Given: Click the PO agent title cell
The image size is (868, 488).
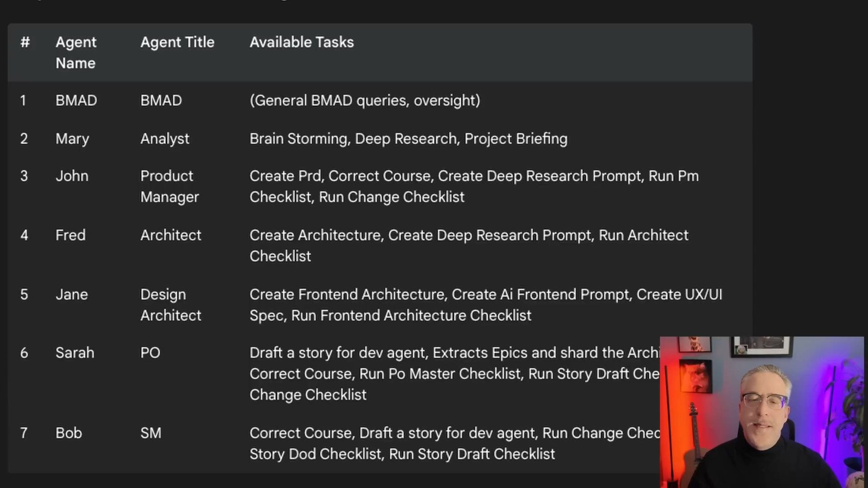Looking at the screenshot, I should (150, 352).
